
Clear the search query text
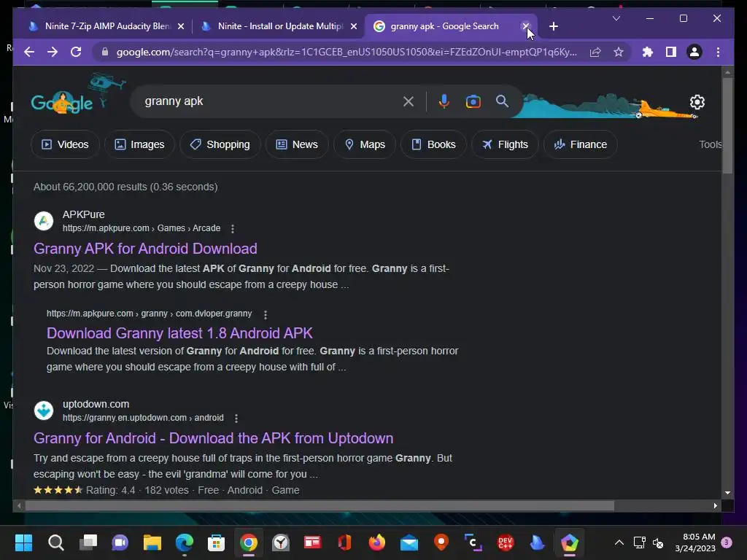[409, 101]
